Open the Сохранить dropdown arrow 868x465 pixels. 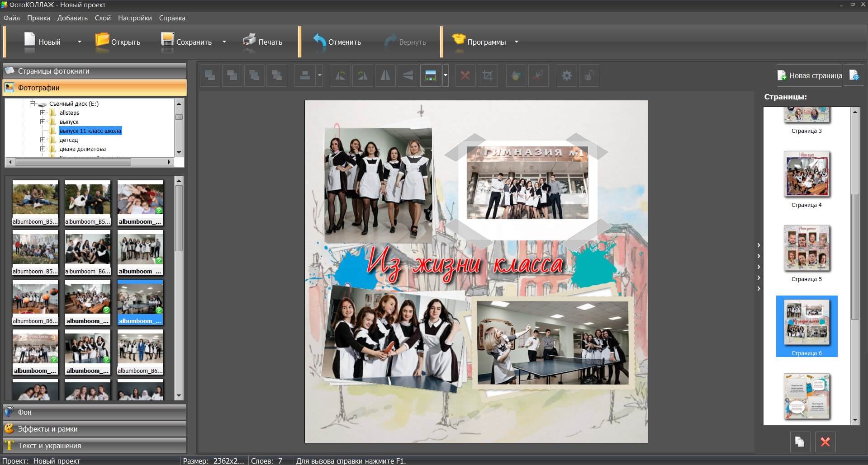[224, 42]
